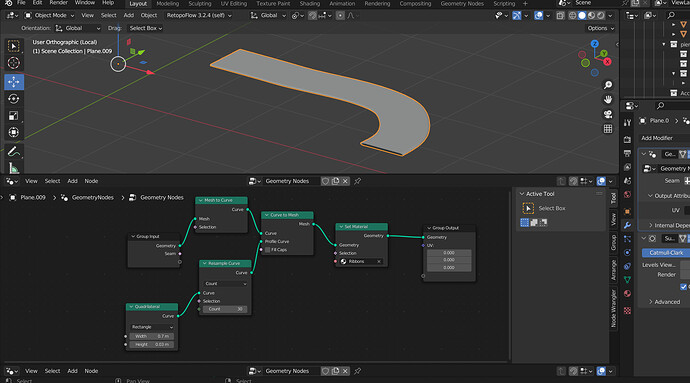Open the Render properties tab icon
The image size is (690, 383).
pyautogui.click(x=628, y=140)
